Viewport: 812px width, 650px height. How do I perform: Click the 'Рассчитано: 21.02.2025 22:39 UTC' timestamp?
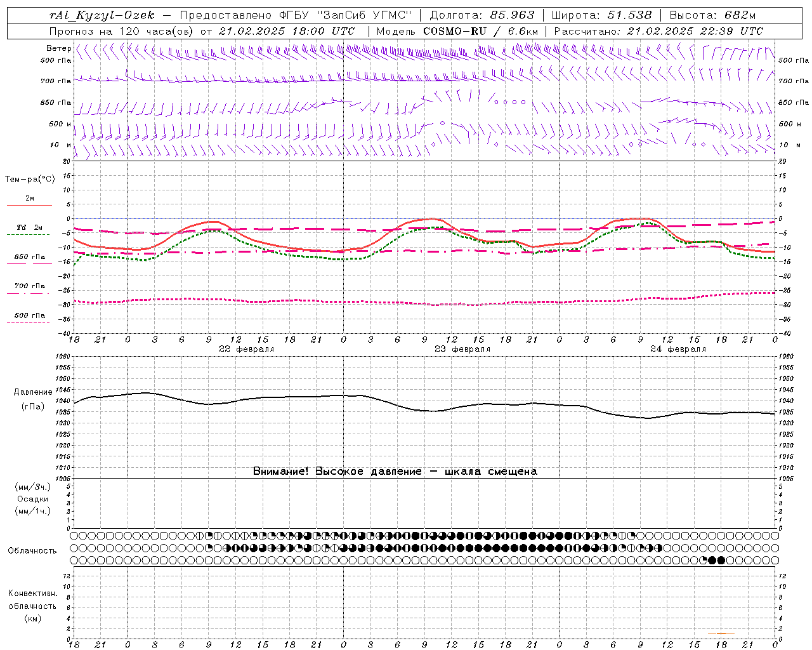[658, 31]
